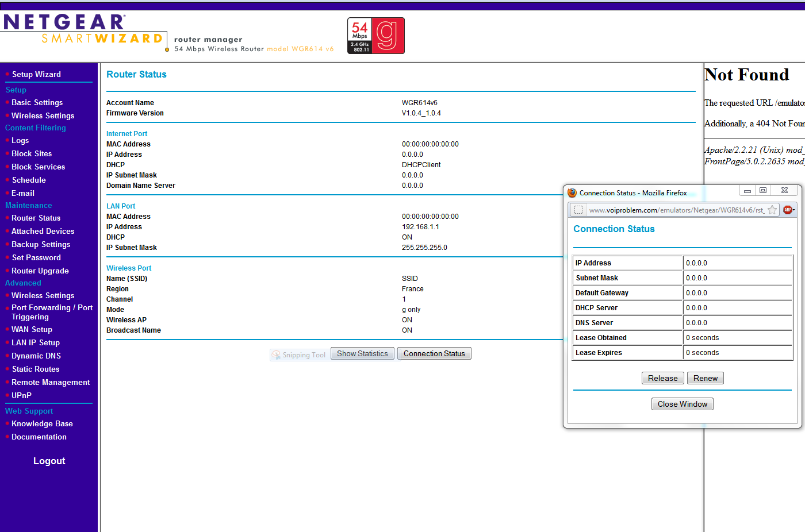This screenshot has height=532, width=805.
Task: Click the Default Gateway value in the popup
Action: [696, 294]
